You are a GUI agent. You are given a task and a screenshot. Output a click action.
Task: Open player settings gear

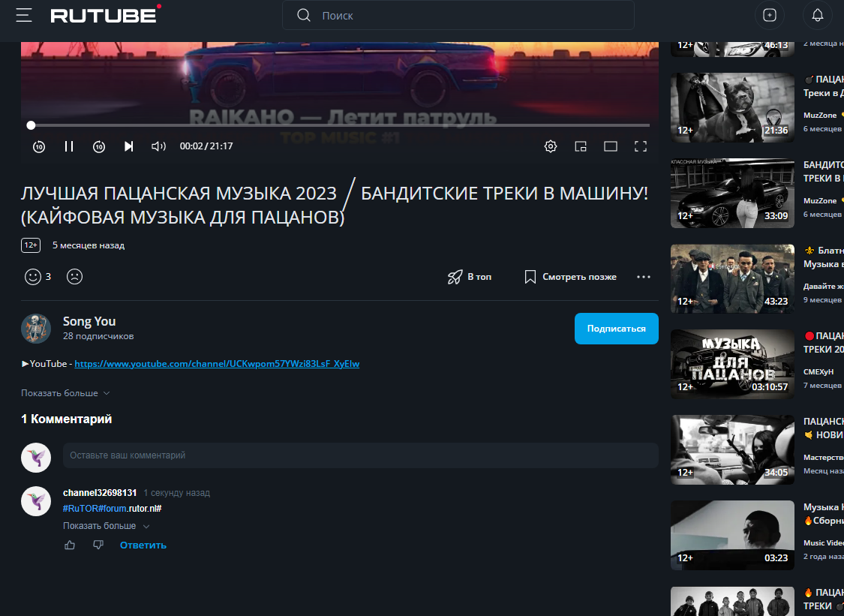[551, 146]
